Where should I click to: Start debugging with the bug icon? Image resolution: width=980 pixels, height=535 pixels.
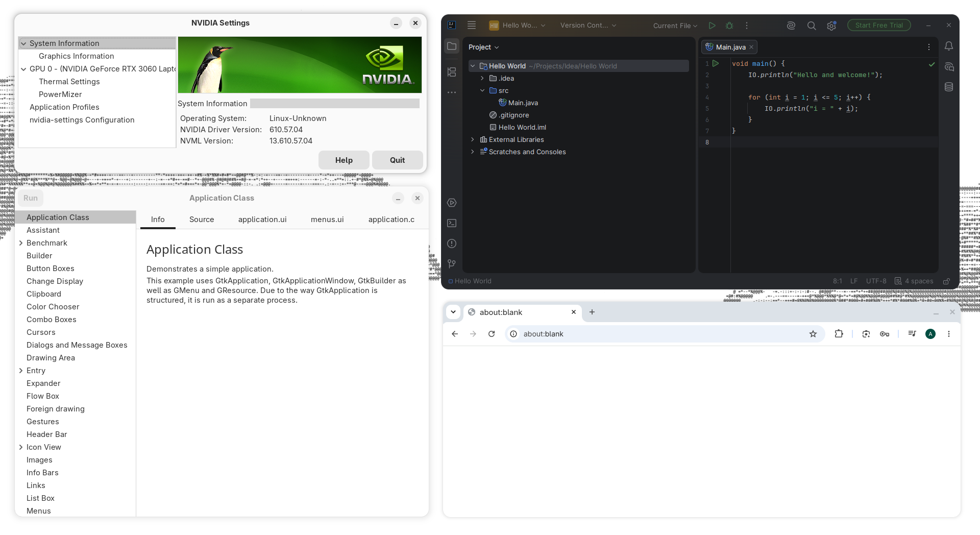point(729,26)
